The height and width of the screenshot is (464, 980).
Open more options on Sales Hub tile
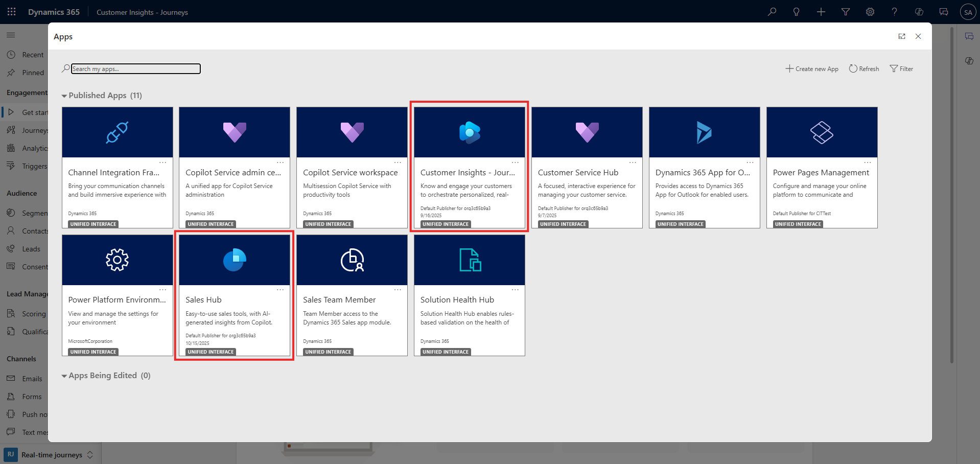(x=281, y=290)
